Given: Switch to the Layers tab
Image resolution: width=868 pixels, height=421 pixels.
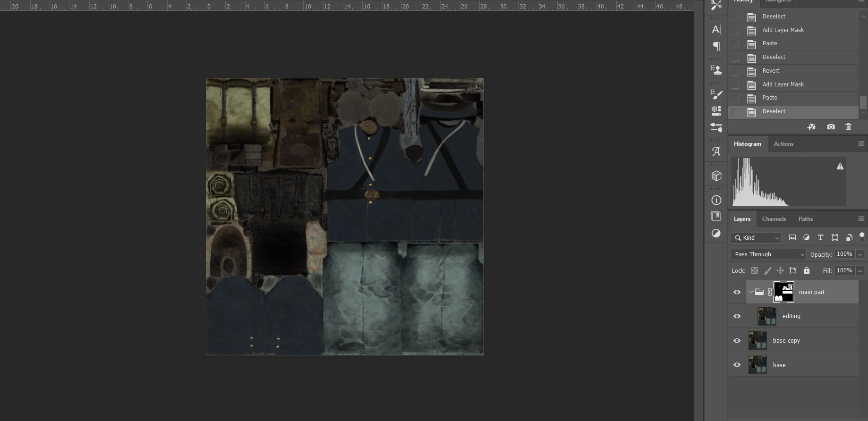Looking at the screenshot, I should (742, 219).
